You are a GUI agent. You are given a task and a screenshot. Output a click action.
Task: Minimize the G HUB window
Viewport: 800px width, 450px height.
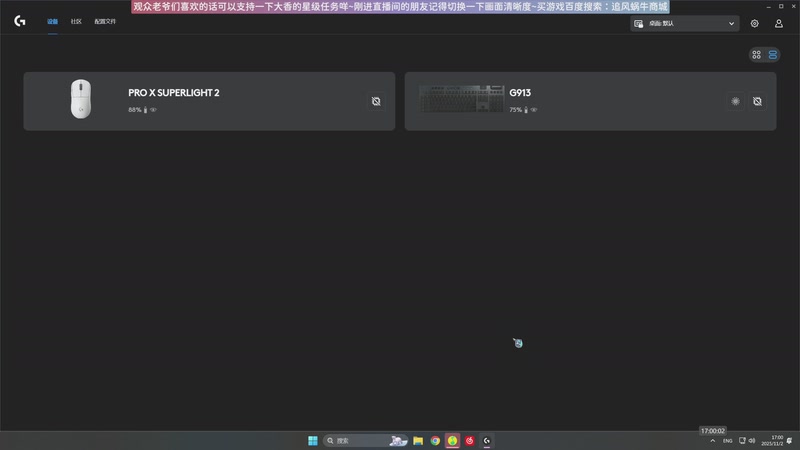pos(768,7)
